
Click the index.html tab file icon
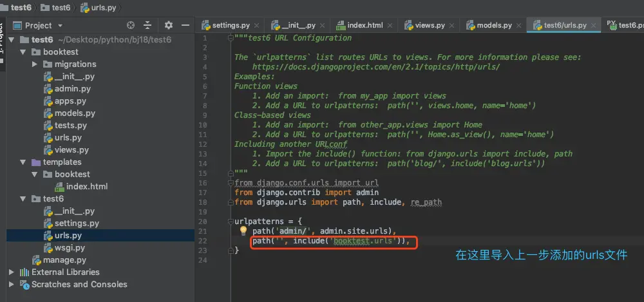pyautogui.click(x=341, y=26)
